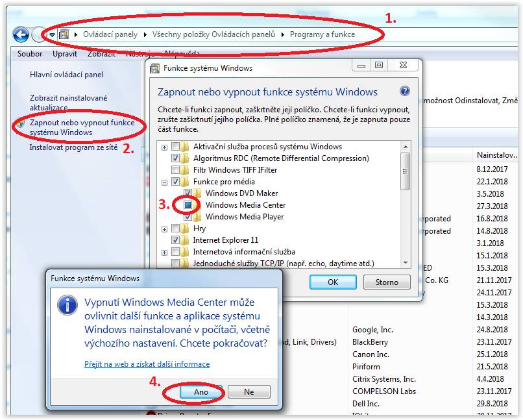Click the Control Panel icon in address bar

[x=64, y=34]
